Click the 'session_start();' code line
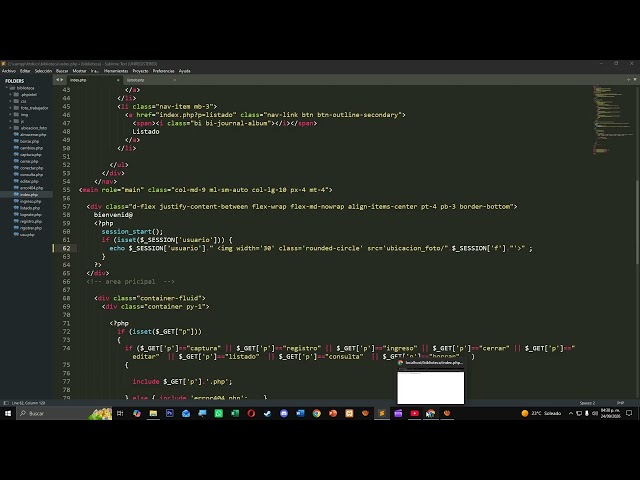This screenshot has height=480, width=640. pos(132,231)
